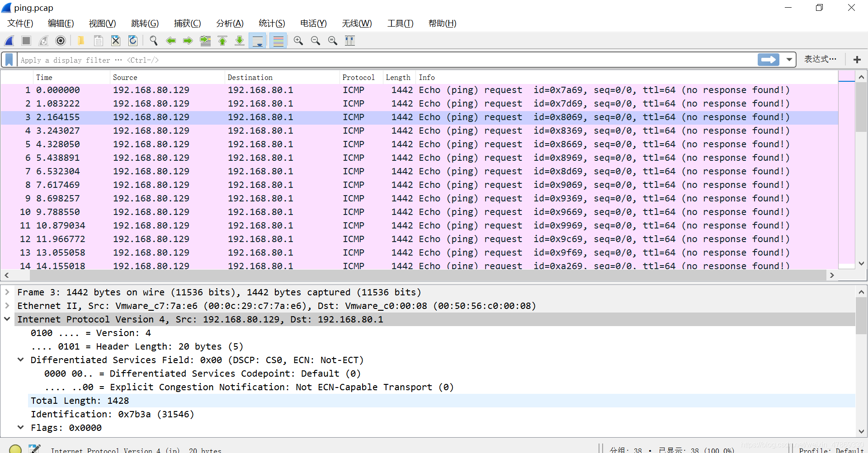Viewport: 868px width, 453px height.
Task: Open the 视图(V) menu
Action: click(x=103, y=23)
